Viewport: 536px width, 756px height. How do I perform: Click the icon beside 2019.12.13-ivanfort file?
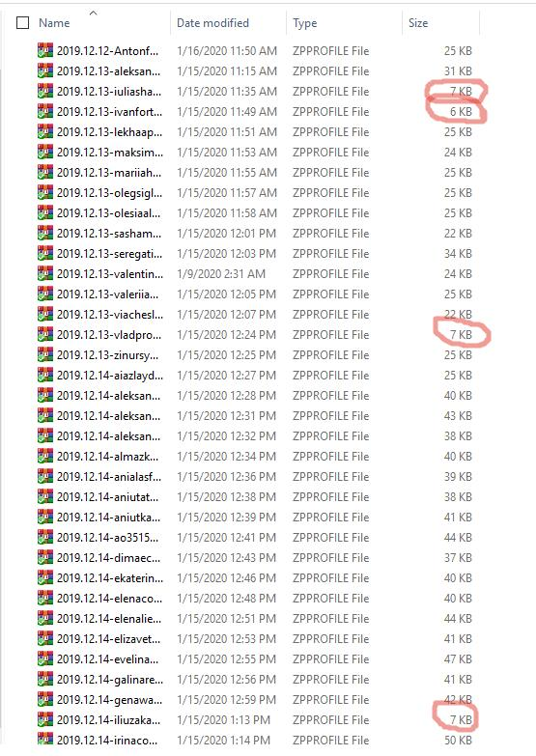(44, 111)
